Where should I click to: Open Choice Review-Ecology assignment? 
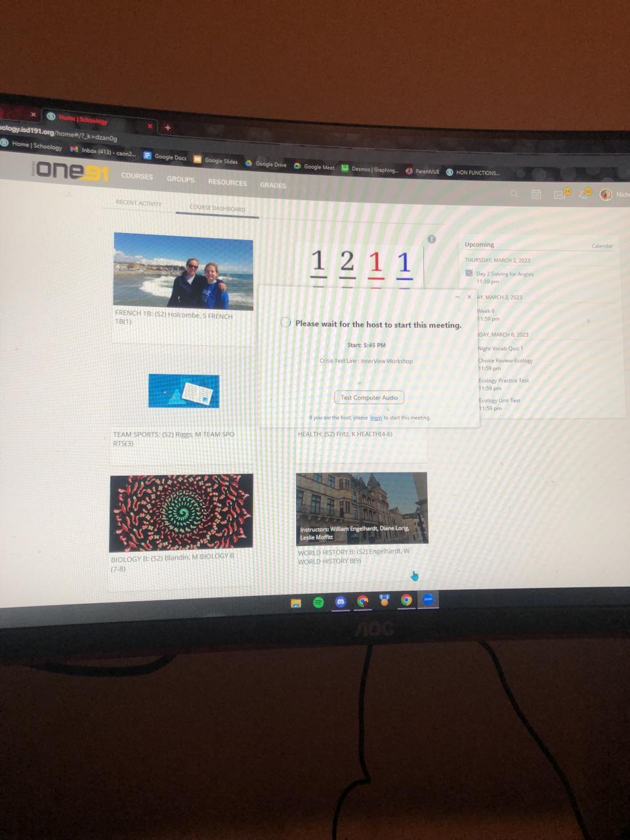(x=505, y=360)
